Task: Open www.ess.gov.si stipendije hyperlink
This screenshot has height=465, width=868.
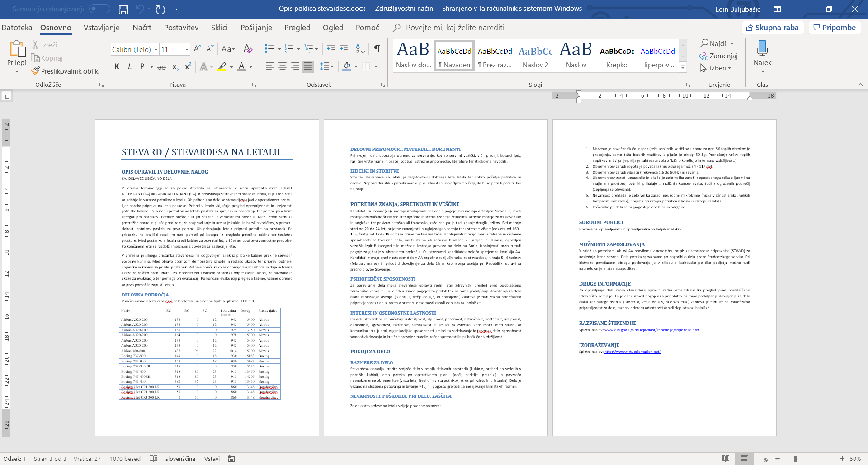Action: click(651, 330)
